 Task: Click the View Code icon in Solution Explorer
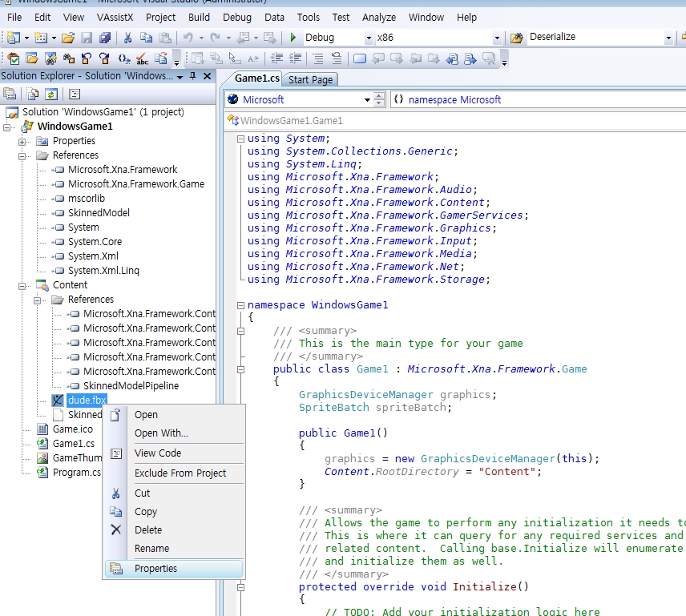tap(75, 94)
